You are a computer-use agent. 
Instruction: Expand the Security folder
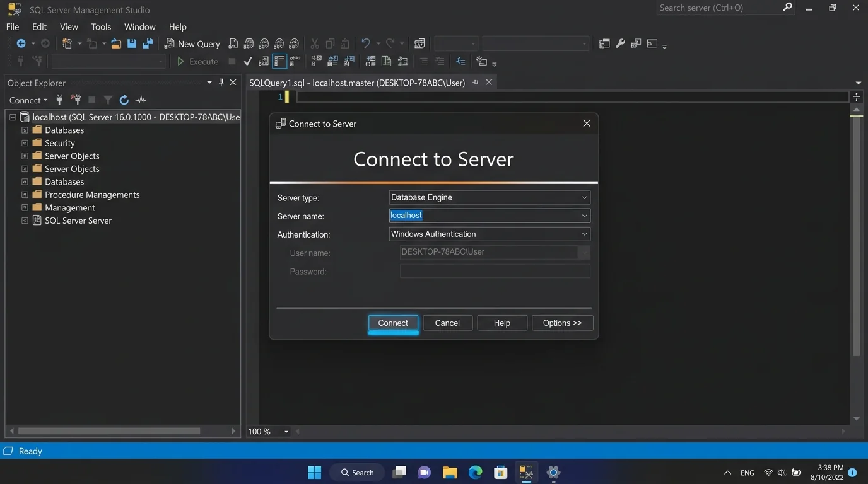pos(25,143)
